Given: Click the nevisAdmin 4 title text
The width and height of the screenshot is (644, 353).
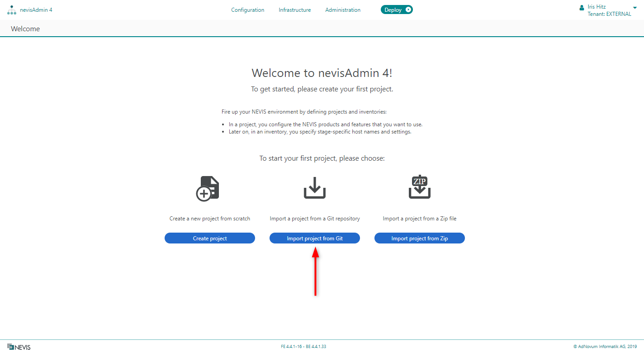Looking at the screenshot, I should pyautogui.click(x=36, y=10).
